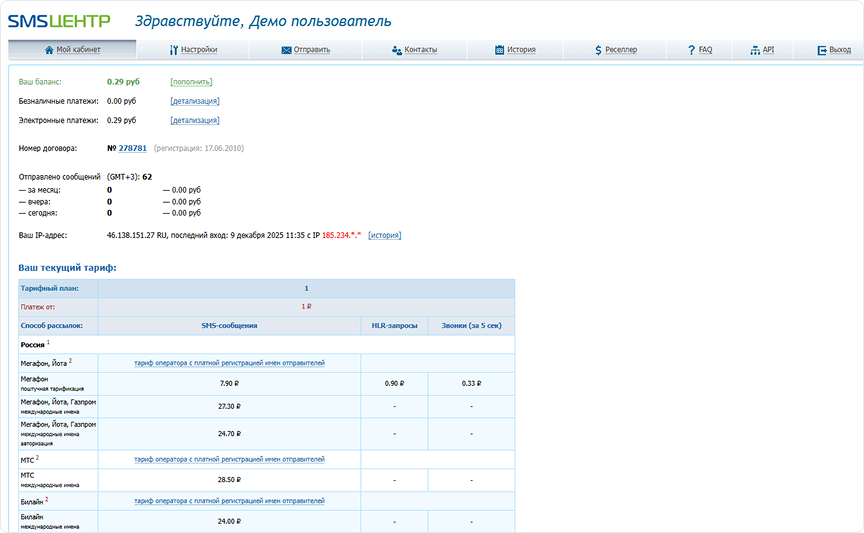Open the Контакты section
Image resolution: width=864 pixels, height=533 pixels.
click(x=420, y=50)
